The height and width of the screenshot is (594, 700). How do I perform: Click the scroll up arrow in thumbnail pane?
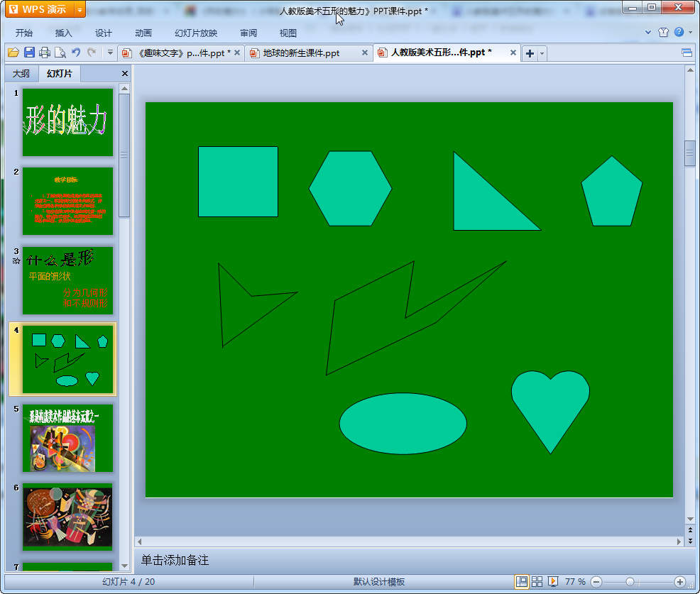[124, 89]
